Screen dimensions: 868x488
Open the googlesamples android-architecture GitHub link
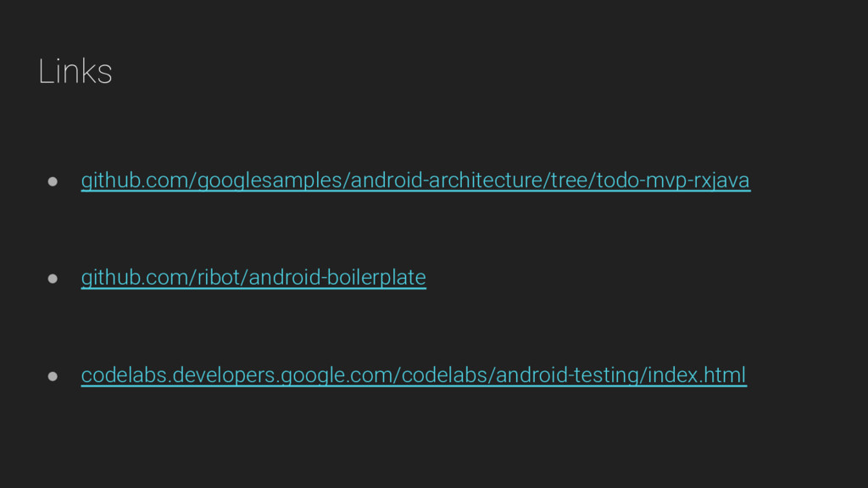click(415, 180)
